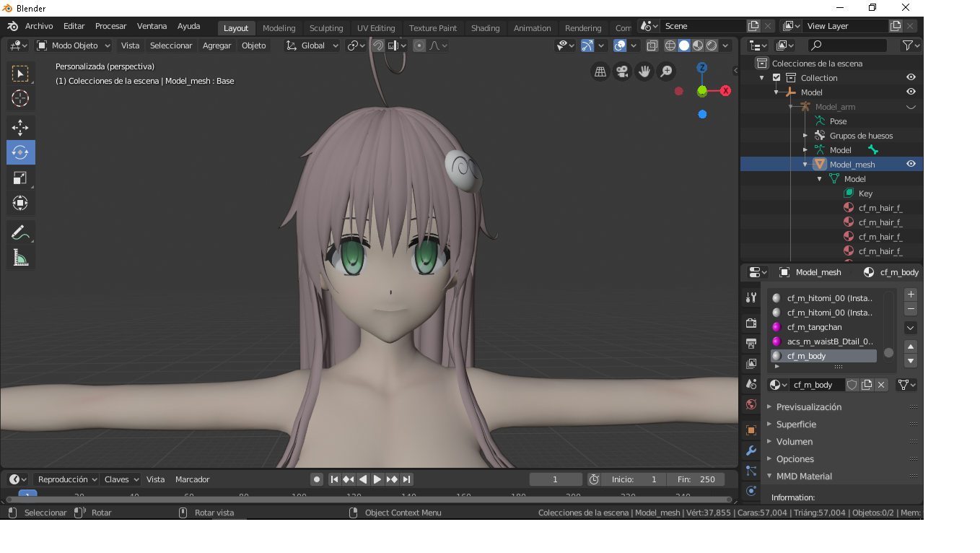980x553 pixels.
Task: Open the Active Tool settings tab
Action: coord(751,297)
